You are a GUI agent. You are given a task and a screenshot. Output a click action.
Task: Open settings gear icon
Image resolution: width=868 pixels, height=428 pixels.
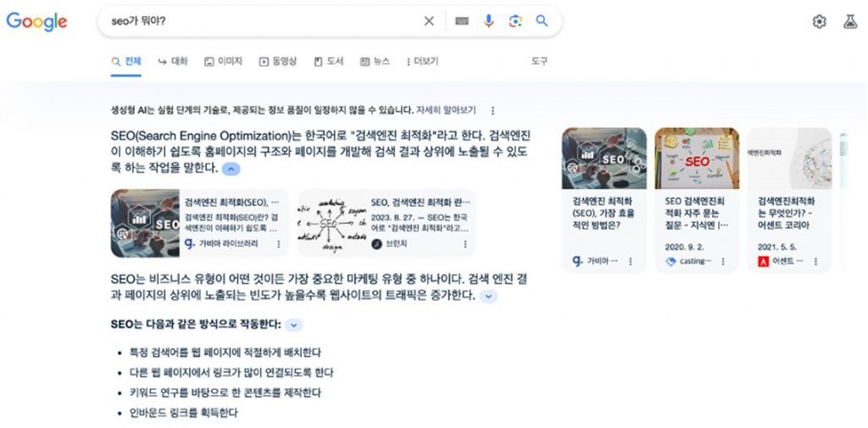tap(820, 21)
